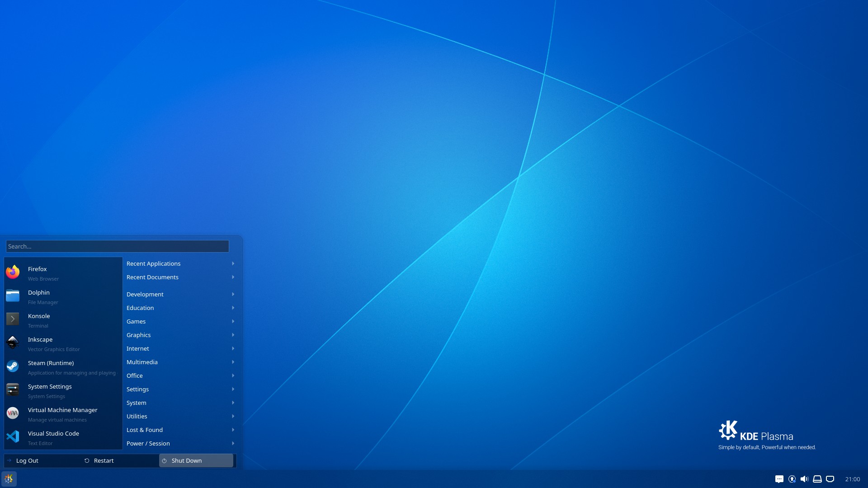Open Visual Studio Code favorite

click(x=63, y=437)
